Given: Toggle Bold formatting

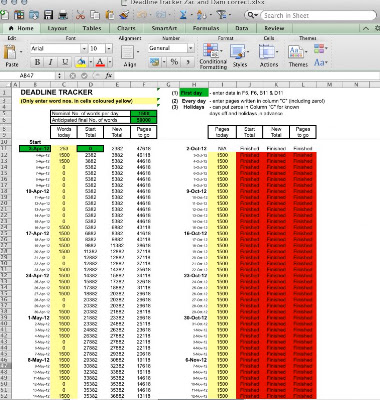Looking at the screenshot, I should click(37, 62).
